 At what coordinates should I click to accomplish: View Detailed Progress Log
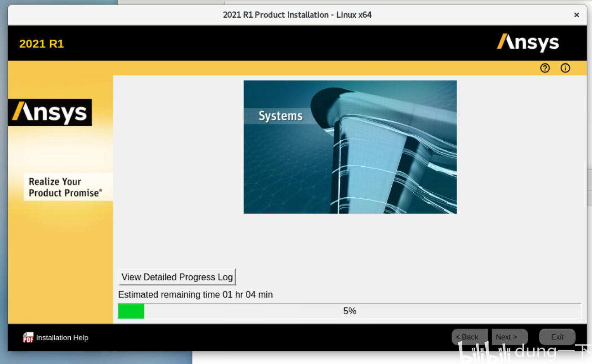(x=177, y=277)
